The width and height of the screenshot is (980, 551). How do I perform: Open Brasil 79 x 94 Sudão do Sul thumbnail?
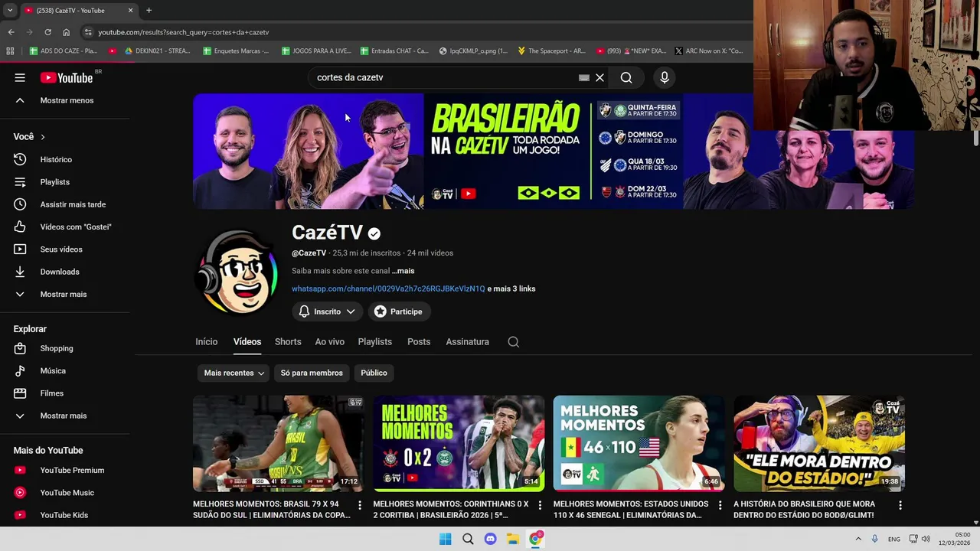coord(278,443)
